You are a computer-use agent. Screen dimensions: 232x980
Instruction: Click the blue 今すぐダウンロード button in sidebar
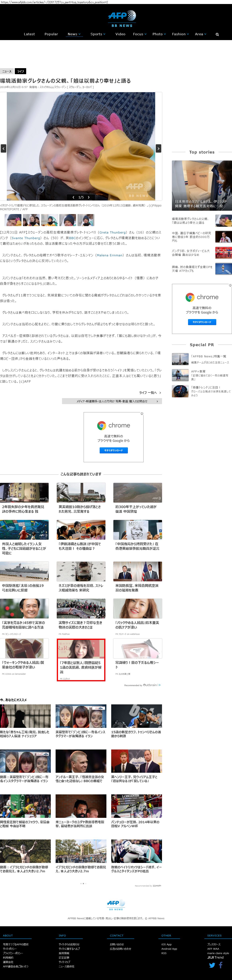click(202, 322)
